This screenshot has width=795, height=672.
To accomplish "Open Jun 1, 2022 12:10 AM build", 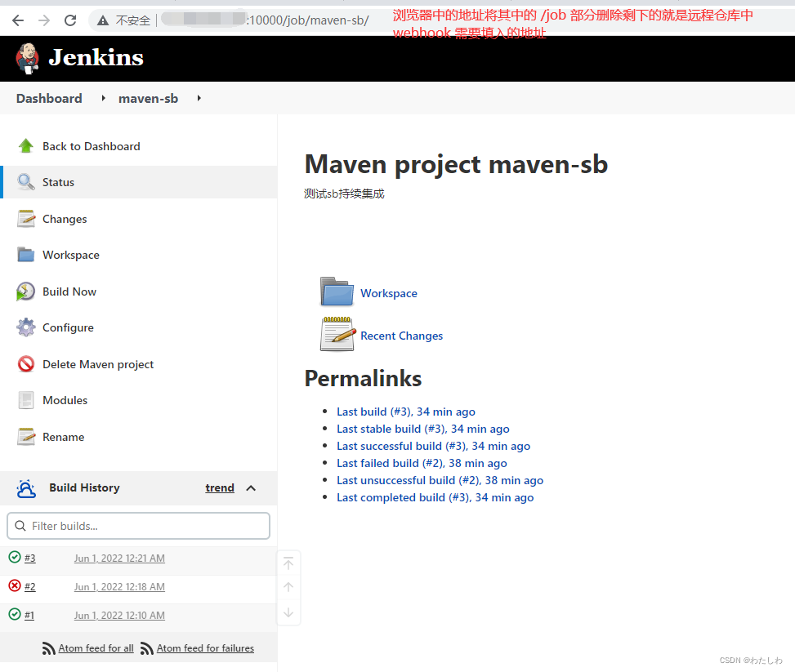I will pyautogui.click(x=119, y=615).
